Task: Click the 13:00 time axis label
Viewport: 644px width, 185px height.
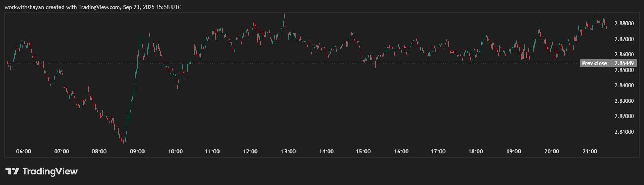Action: 288,152
